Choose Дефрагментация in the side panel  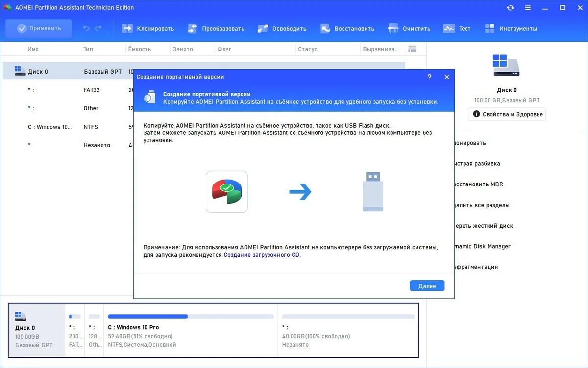point(476,267)
